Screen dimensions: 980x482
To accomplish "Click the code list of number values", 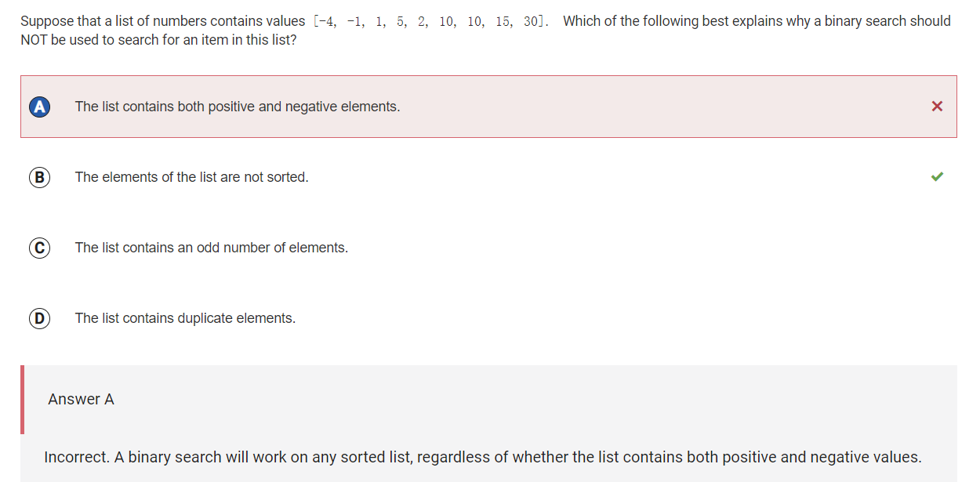I will (x=430, y=21).
